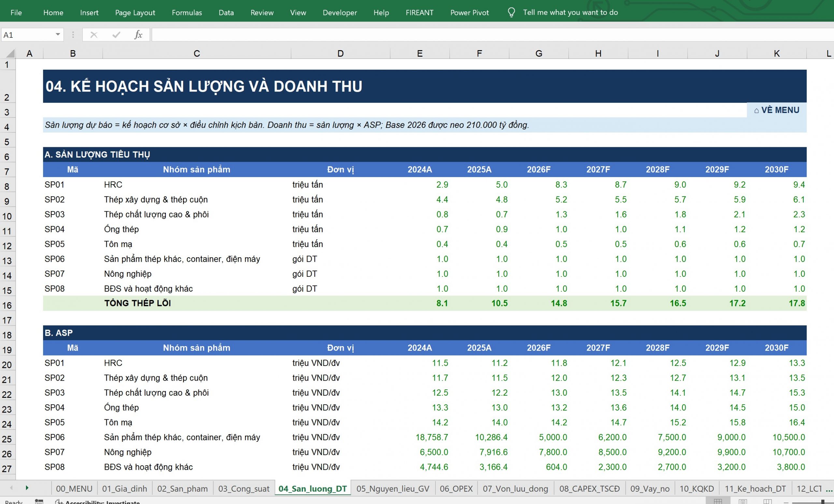Click the Enter checkmark icon in formula bar

pyautogui.click(x=116, y=35)
